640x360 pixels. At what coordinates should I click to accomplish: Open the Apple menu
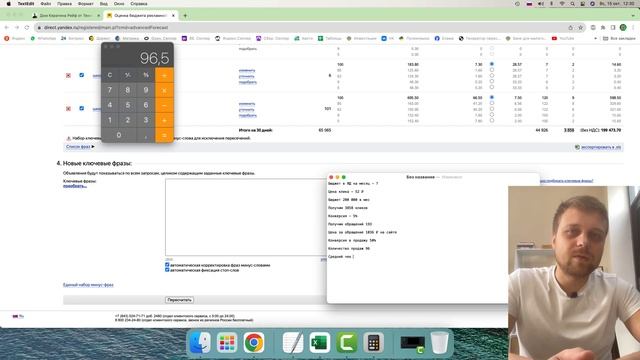pos(9,4)
